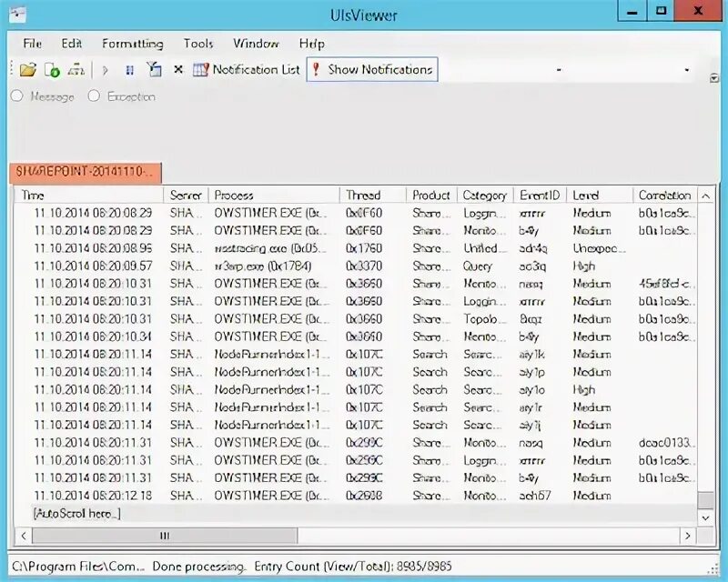Open the Formatting menu
The image size is (728, 582).
pos(133,44)
